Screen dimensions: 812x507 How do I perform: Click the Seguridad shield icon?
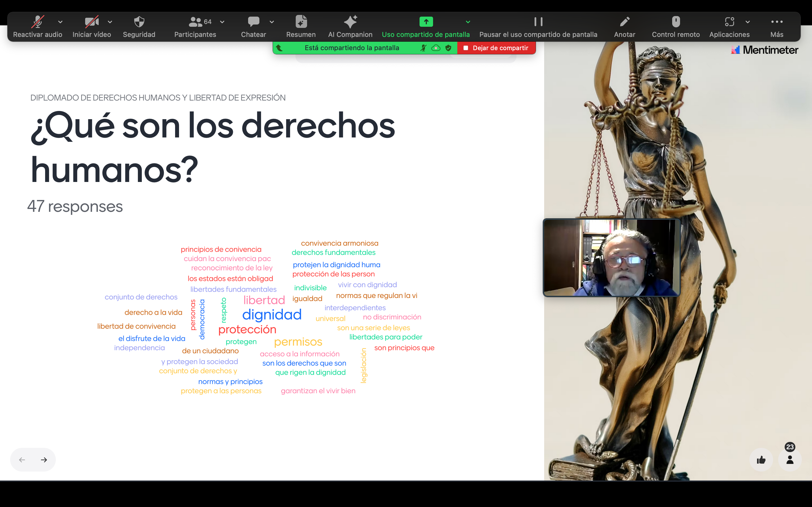[139, 22]
